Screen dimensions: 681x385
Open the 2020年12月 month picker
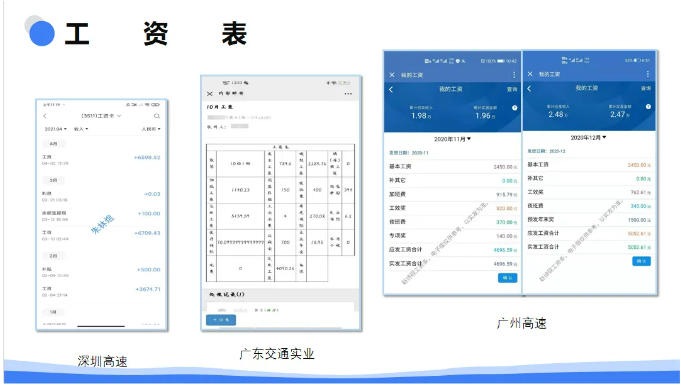(x=588, y=137)
